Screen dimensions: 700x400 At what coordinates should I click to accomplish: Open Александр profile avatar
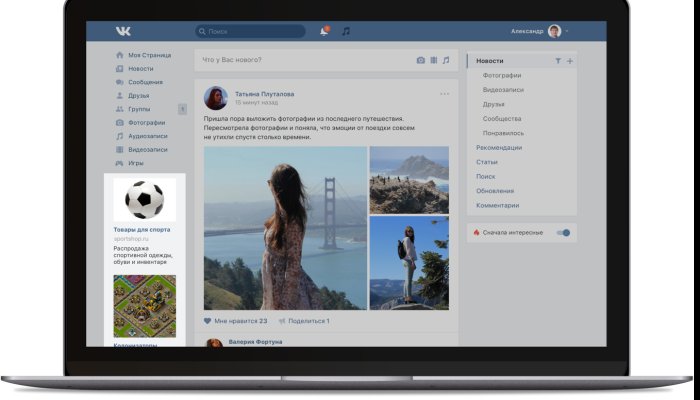[554, 31]
